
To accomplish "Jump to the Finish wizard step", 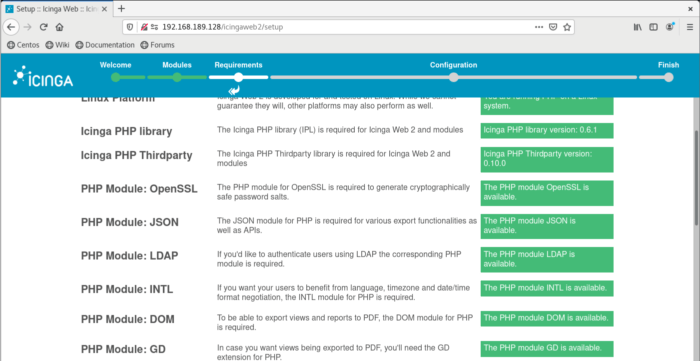I will point(668,65).
